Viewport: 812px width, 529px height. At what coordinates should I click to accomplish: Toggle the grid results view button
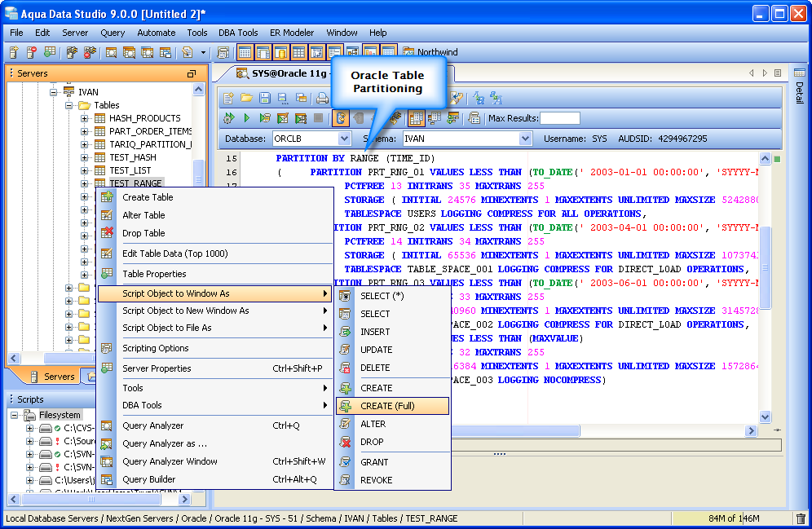[416, 118]
